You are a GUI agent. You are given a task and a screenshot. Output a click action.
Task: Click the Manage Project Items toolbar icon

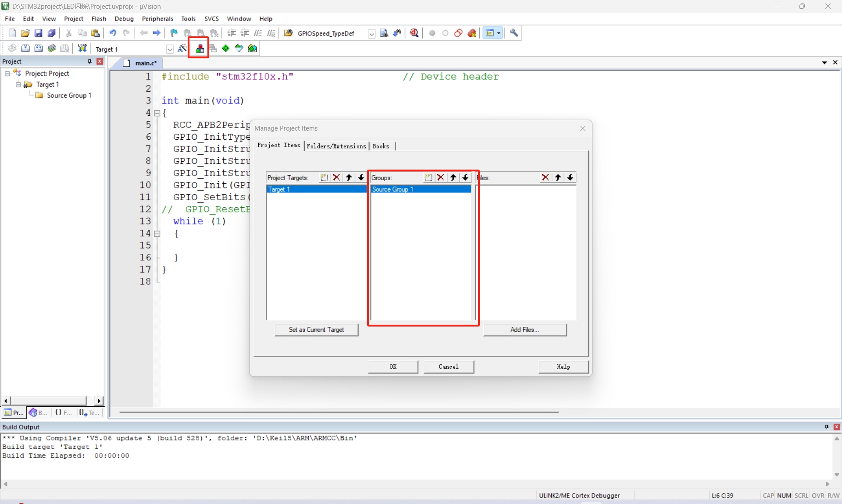pyautogui.click(x=200, y=49)
